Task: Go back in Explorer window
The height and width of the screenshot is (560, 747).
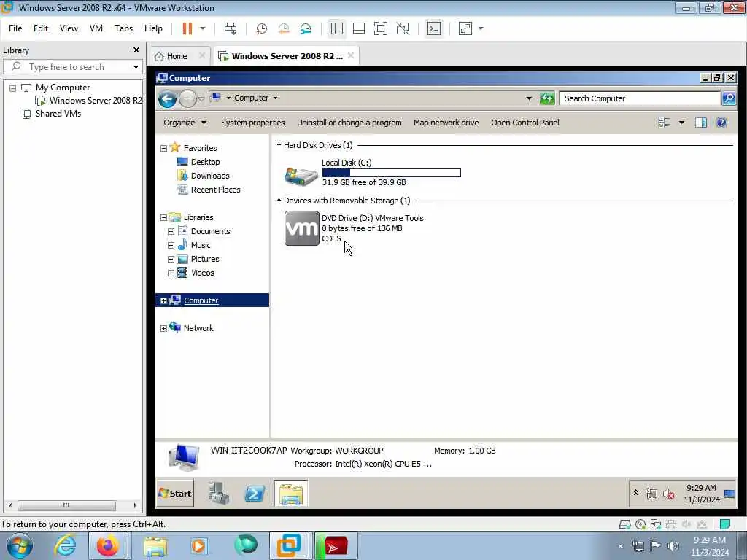Action: pyautogui.click(x=167, y=99)
